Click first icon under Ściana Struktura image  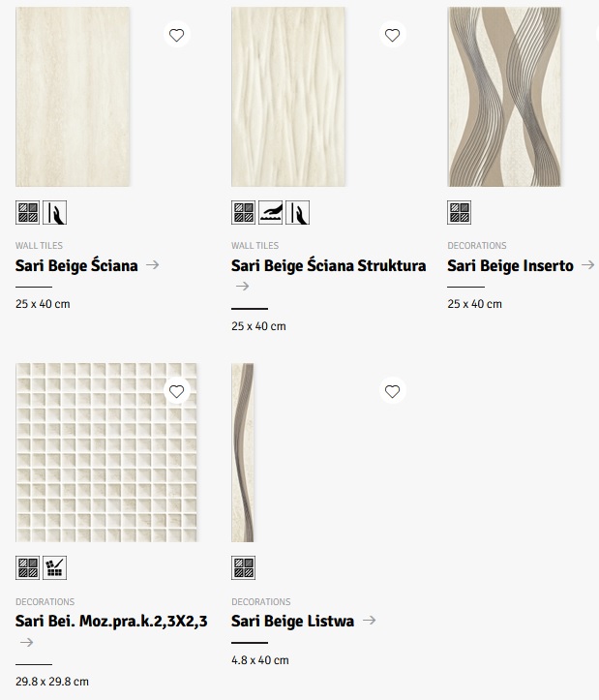click(243, 212)
